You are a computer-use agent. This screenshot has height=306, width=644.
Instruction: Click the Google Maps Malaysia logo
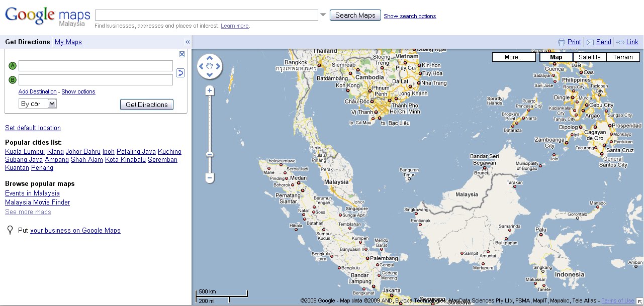[x=48, y=17]
